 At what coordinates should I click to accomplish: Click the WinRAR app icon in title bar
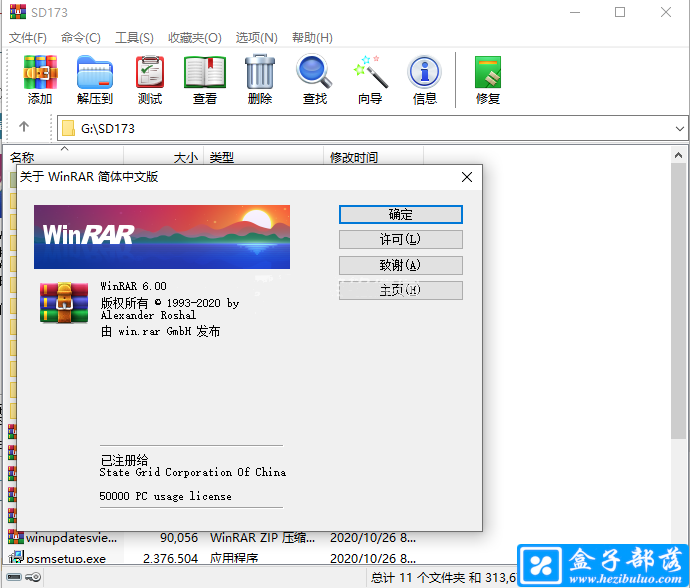coord(18,12)
